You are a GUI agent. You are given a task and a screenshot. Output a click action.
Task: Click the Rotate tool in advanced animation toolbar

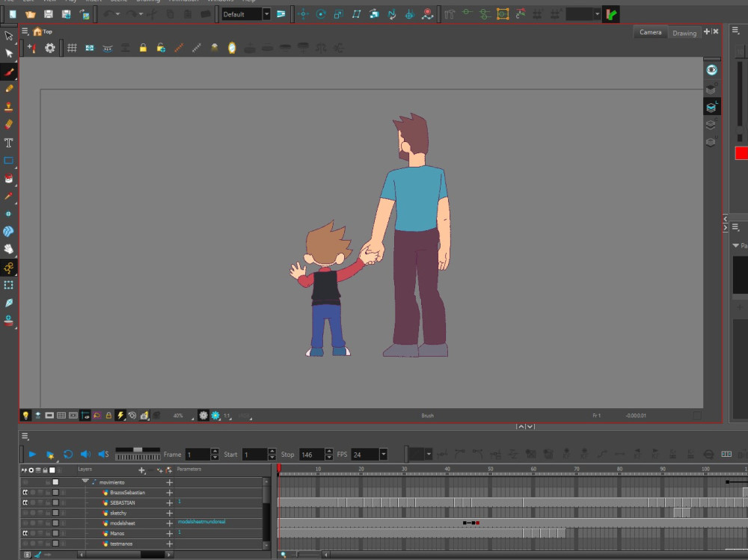coord(321,14)
